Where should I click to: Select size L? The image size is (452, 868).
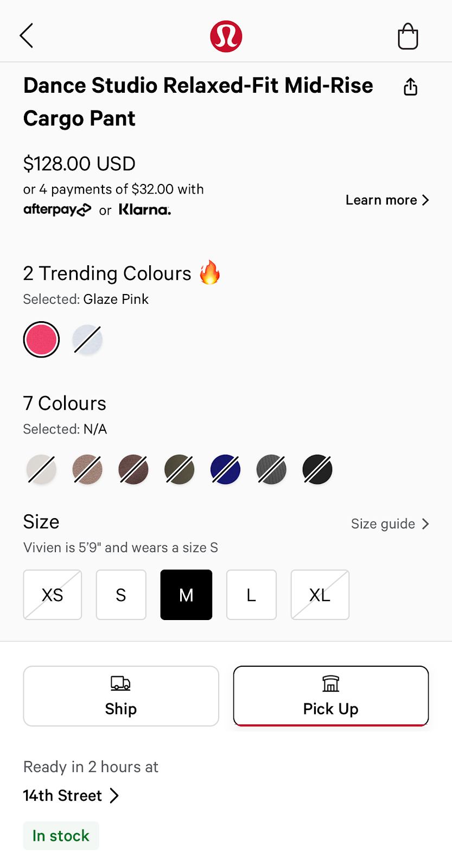coord(251,595)
